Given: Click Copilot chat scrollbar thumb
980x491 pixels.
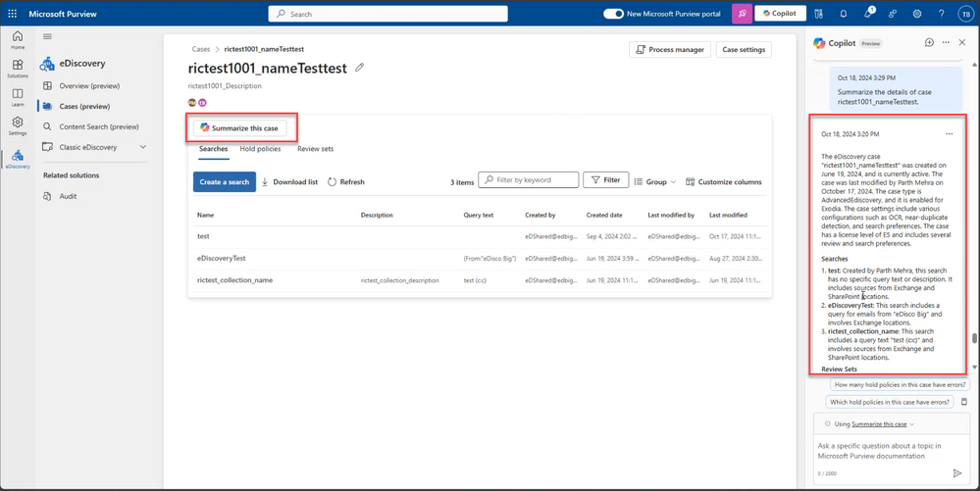Looking at the screenshot, I should (974, 338).
